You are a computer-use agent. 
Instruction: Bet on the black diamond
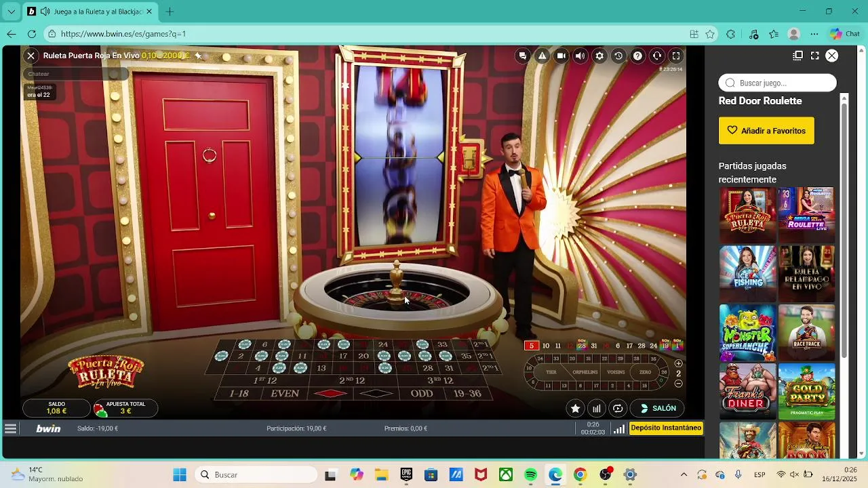[376, 394]
